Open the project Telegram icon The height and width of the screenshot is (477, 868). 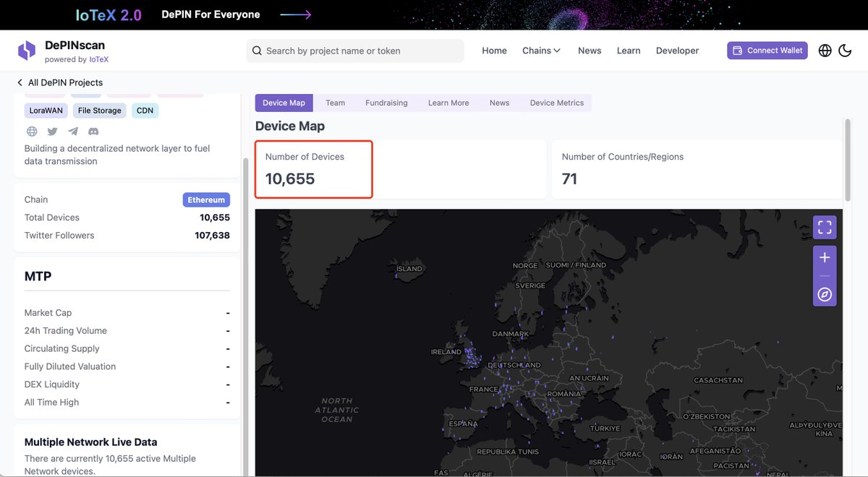point(73,132)
